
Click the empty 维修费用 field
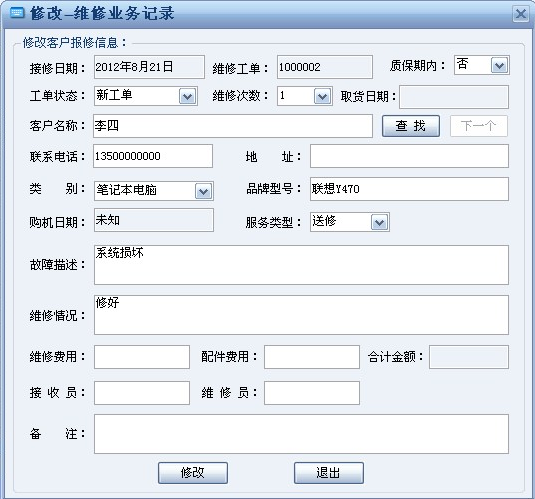(142, 357)
